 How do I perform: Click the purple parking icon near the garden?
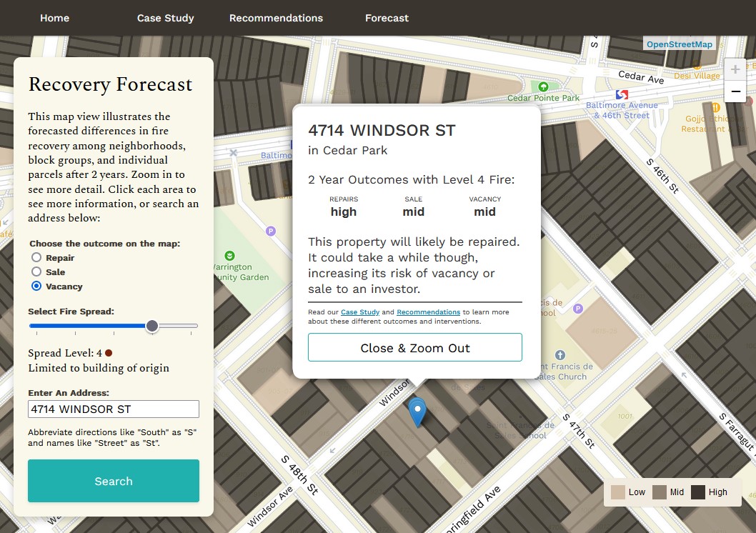271,231
